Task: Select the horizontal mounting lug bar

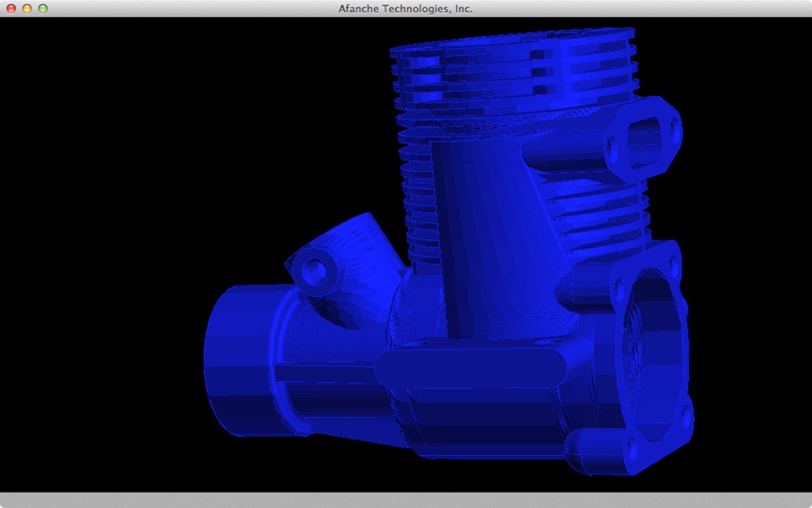Action: point(471,367)
